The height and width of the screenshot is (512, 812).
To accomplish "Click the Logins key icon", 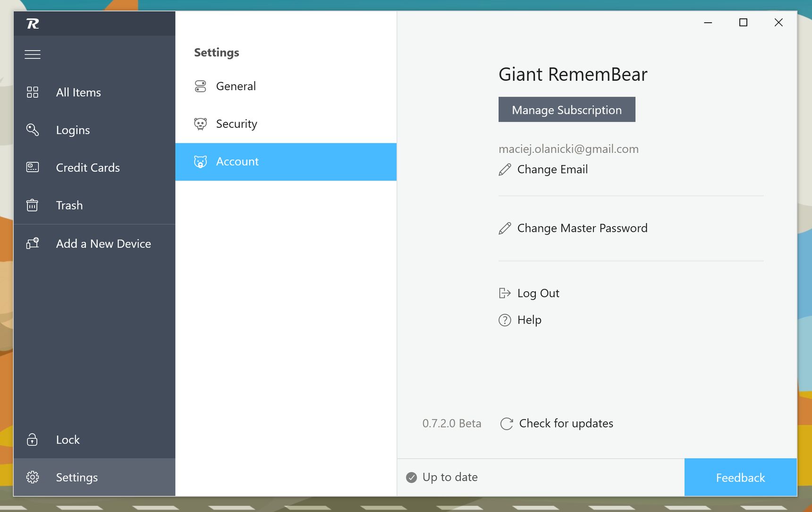I will click(x=33, y=130).
